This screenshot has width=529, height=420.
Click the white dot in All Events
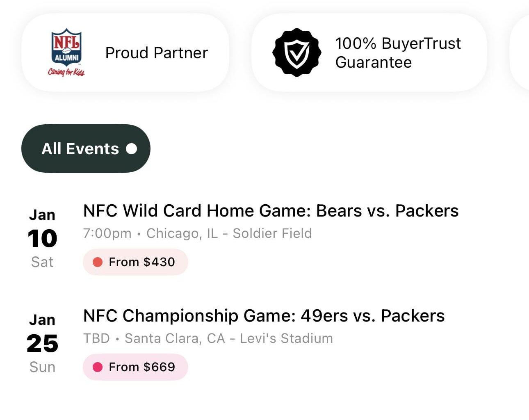point(132,148)
